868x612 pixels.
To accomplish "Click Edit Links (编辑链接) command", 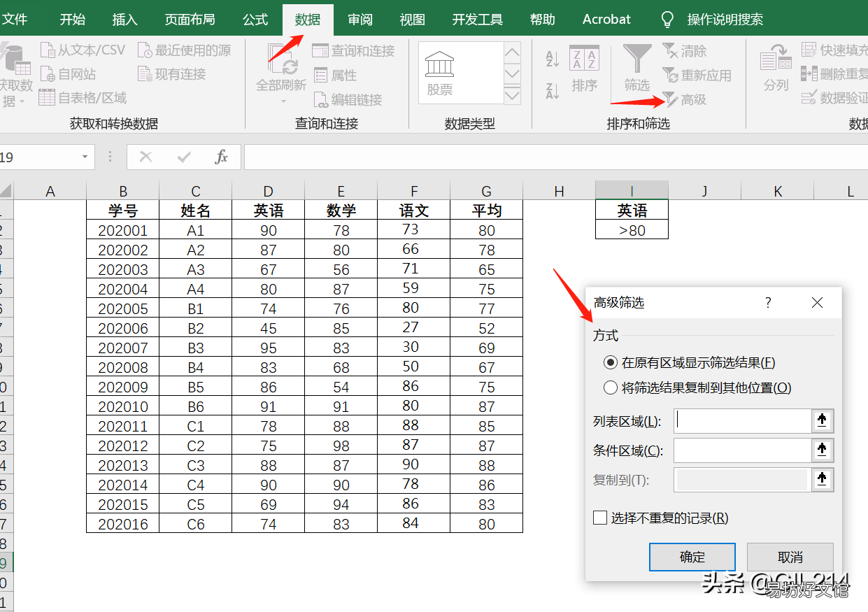I will click(348, 99).
